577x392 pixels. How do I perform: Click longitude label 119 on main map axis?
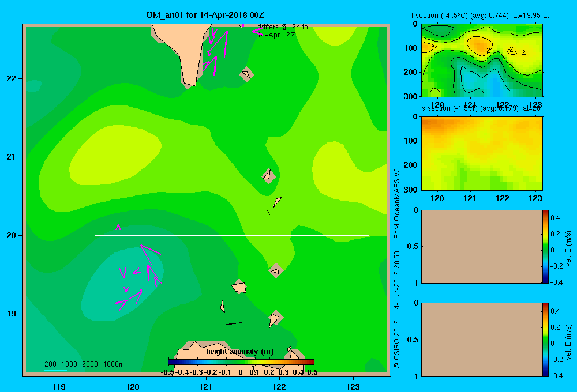click(x=59, y=386)
